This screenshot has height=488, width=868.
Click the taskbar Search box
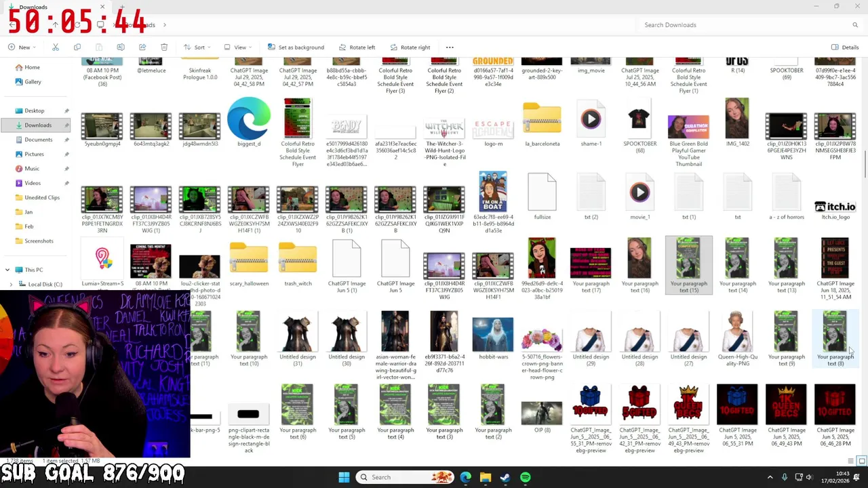click(x=406, y=477)
